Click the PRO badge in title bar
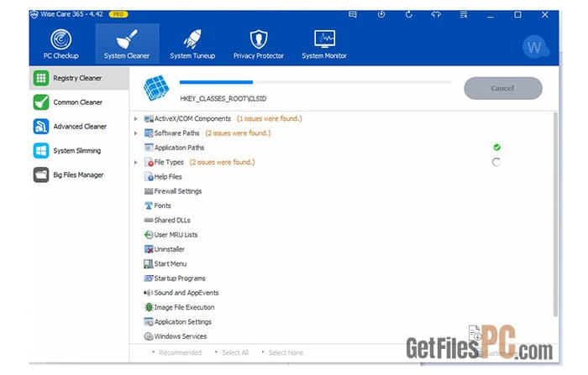 pyautogui.click(x=118, y=14)
